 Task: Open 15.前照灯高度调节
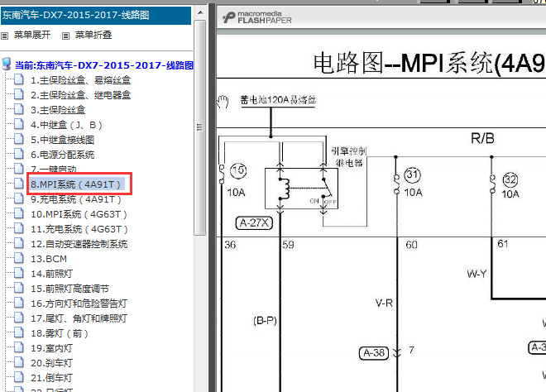point(69,289)
